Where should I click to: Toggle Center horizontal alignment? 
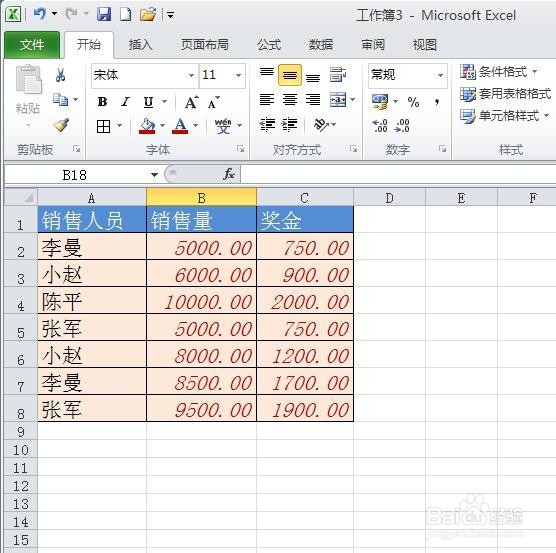(x=290, y=100)
